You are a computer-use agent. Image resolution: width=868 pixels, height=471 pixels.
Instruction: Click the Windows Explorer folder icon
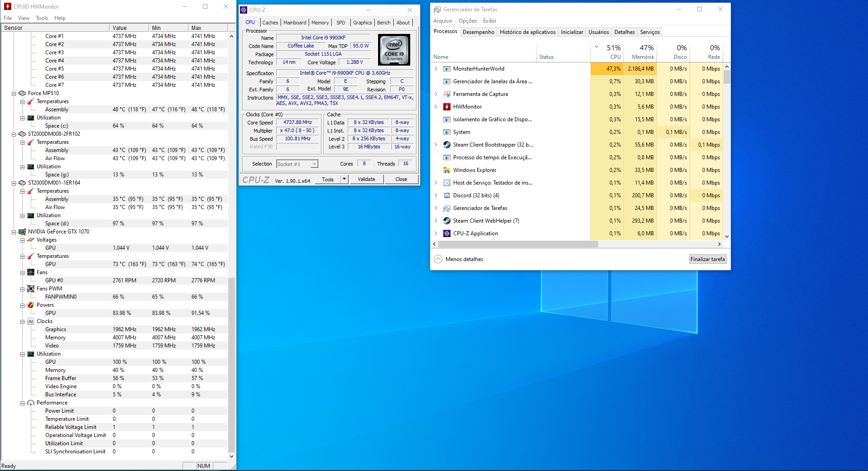(446, 170)
